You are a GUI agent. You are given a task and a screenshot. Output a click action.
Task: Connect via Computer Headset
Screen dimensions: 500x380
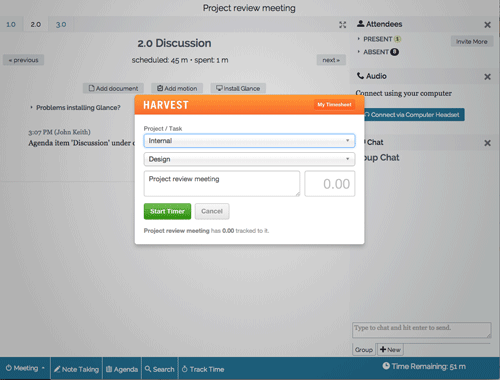414,115
